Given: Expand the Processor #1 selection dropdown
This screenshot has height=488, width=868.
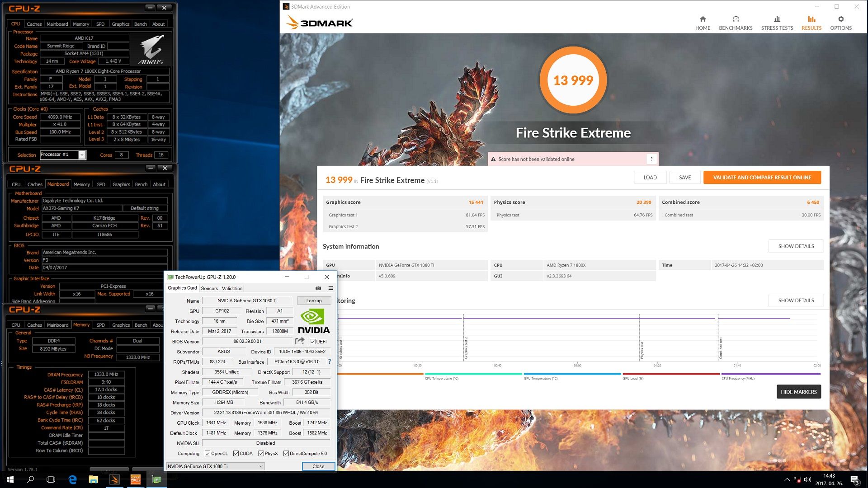Looking at the screenshot, I should 82,155.
